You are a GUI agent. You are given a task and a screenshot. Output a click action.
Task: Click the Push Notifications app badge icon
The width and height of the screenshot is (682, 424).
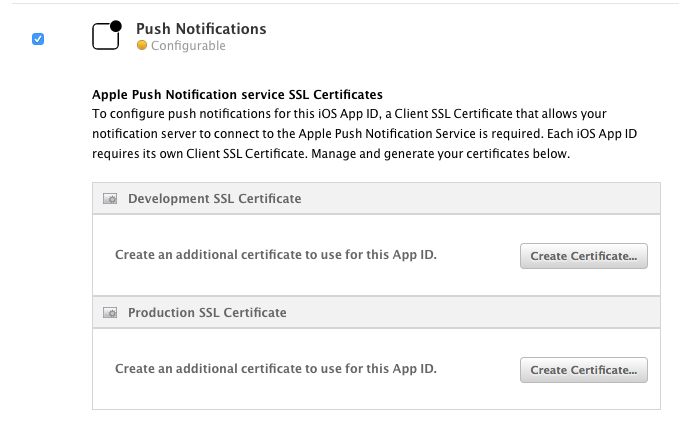pyautogui.click(x=107, y=35)
